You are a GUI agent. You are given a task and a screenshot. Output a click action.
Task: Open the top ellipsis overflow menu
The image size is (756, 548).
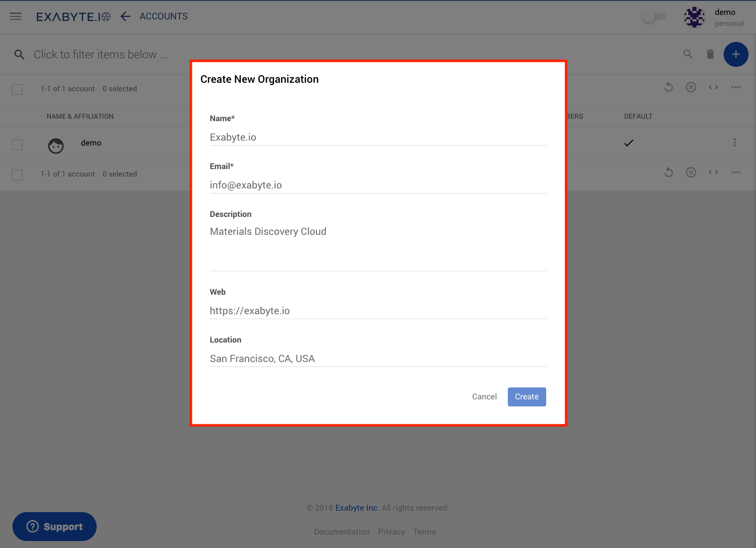tap(736, 87)
